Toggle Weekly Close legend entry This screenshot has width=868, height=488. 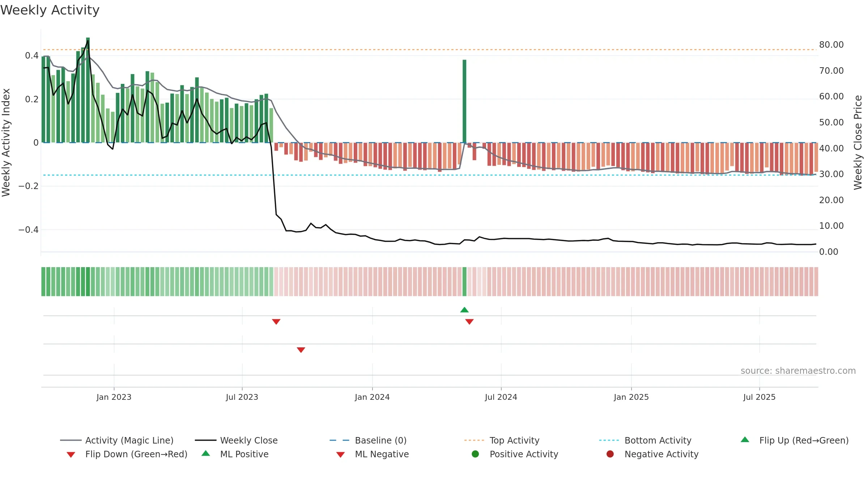236,440
